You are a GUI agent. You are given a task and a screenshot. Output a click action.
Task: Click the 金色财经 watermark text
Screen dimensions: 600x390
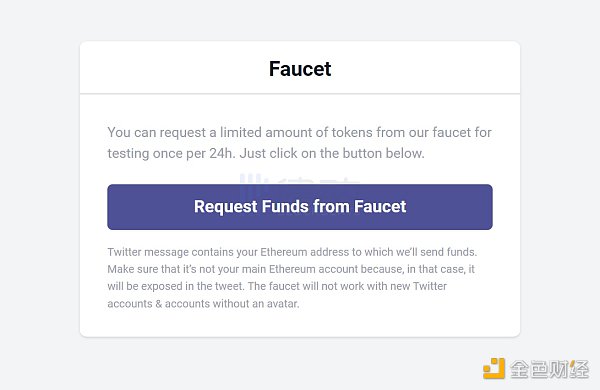(549, 369)
